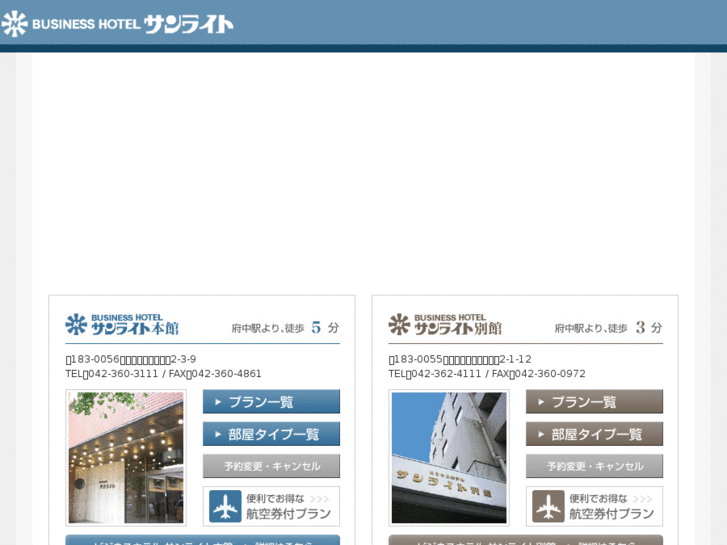Click the blue 本館 details bar at the bottom

[203, 540]
